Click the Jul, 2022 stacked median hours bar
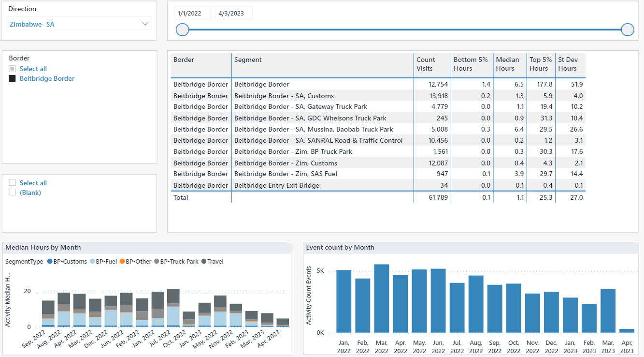Viewport: 644px width, 357px height. [x=173, y=308]
